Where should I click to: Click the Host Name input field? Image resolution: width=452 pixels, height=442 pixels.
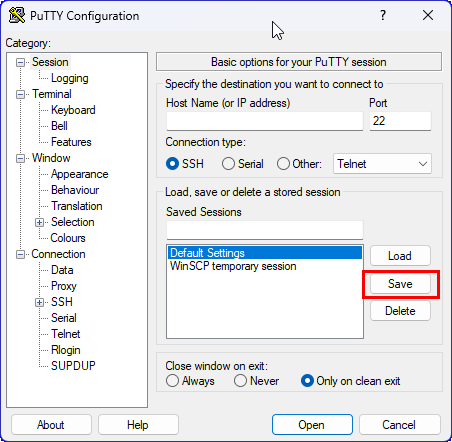(265, 121)
